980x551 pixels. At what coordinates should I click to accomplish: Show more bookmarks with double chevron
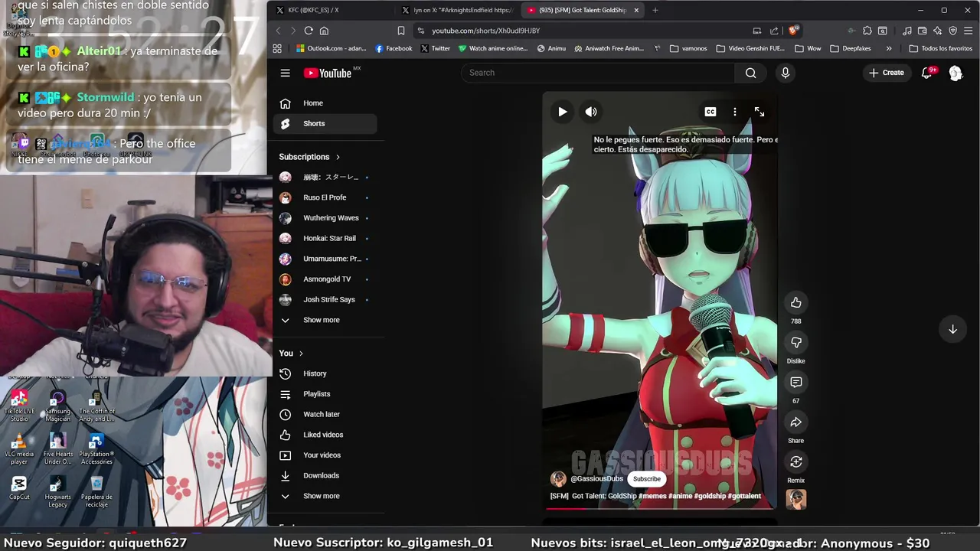click(889, 48)
